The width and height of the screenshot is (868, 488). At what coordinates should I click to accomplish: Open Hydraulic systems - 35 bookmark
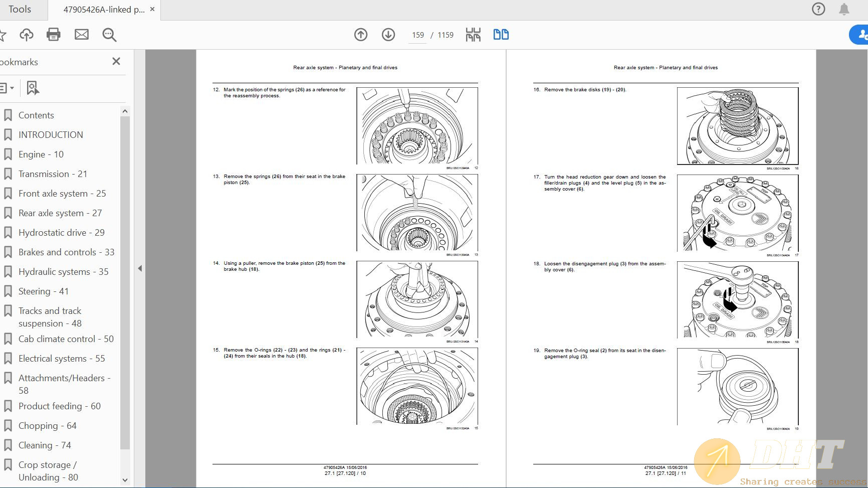63,272
